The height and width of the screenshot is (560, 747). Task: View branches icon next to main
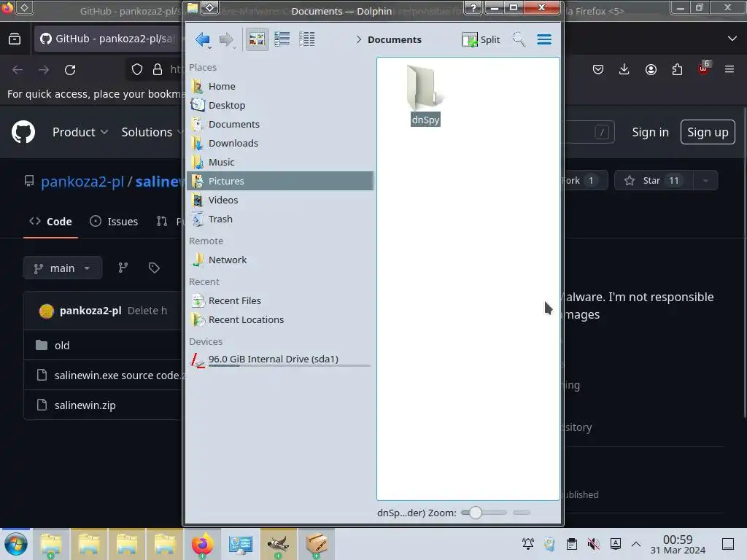[123, 268]
